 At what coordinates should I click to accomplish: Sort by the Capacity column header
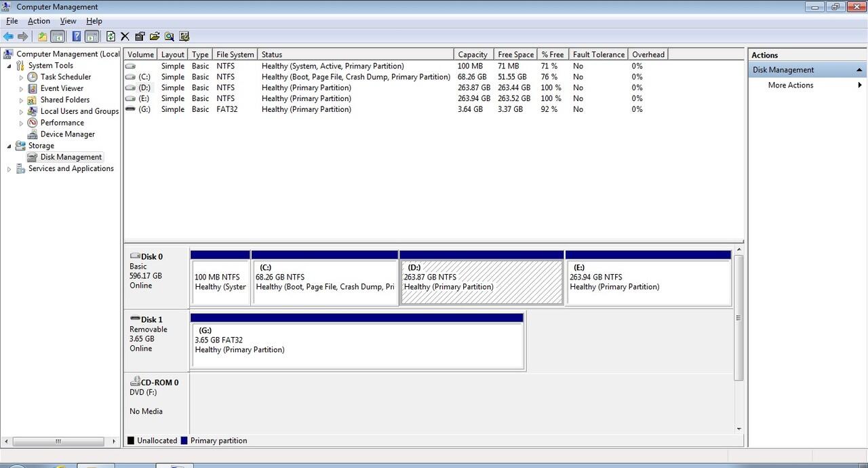coord(473,54)
